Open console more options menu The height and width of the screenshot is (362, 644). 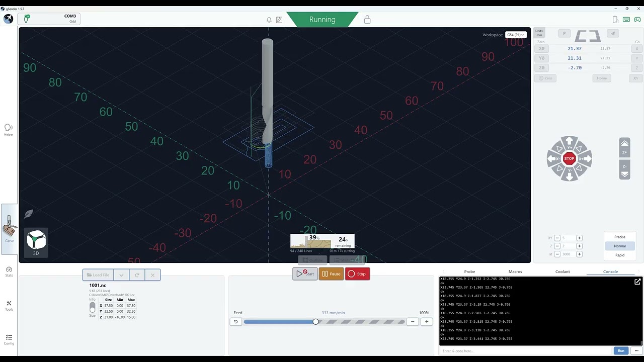pos(636,350)
